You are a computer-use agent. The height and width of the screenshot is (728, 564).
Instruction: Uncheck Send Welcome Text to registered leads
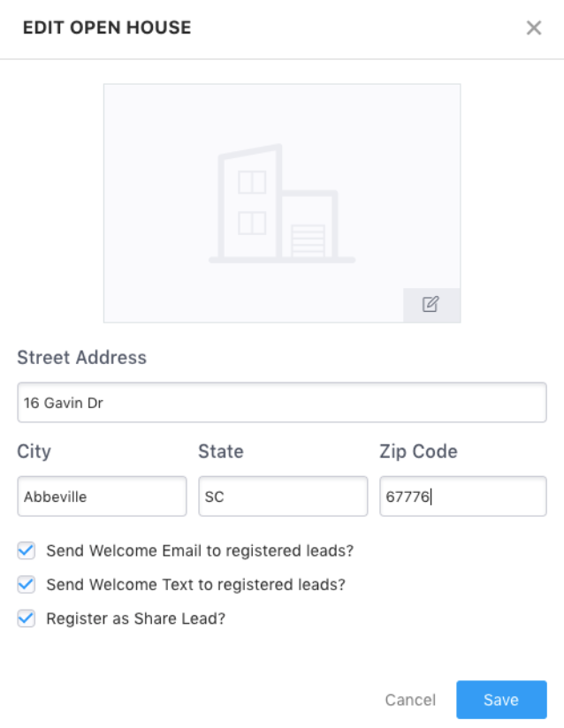tap(27, 585)
